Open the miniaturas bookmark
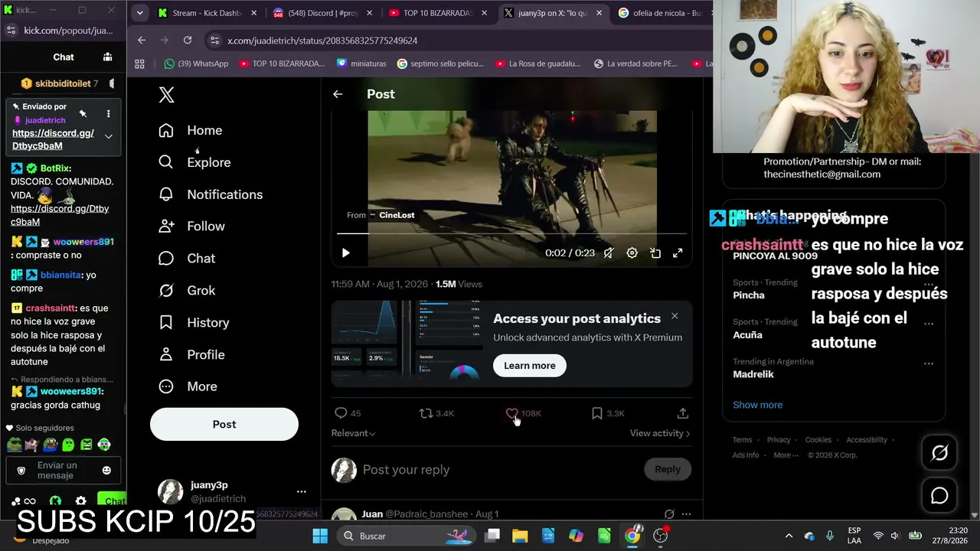 [x=361, y=64]
